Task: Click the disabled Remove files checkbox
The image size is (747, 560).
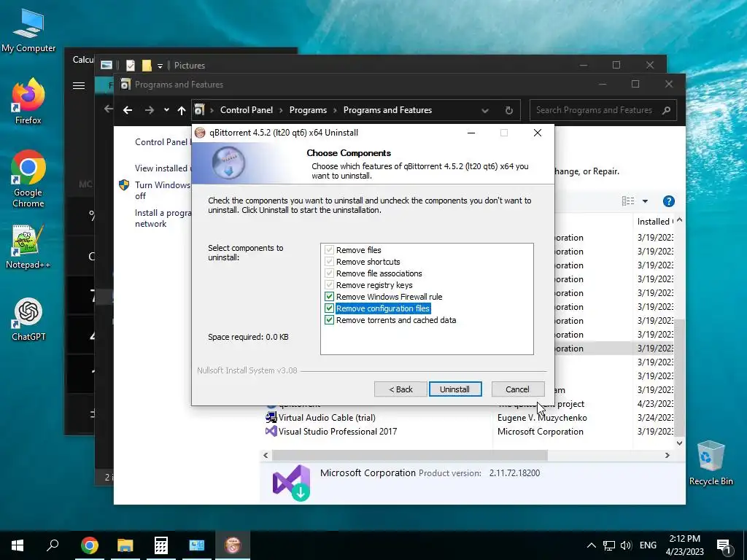Action: (329, 250)
